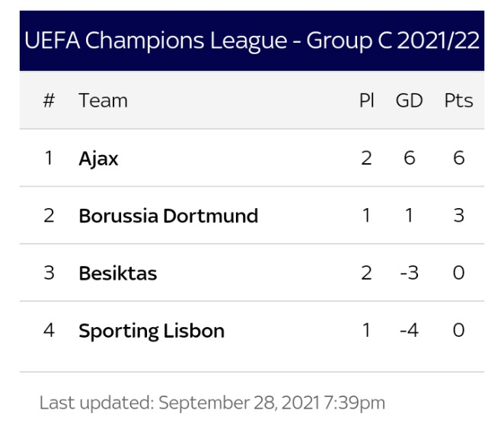This screenshot has height=439, width=504.
Task: Select Besiktas in the table
Action: 118,274
